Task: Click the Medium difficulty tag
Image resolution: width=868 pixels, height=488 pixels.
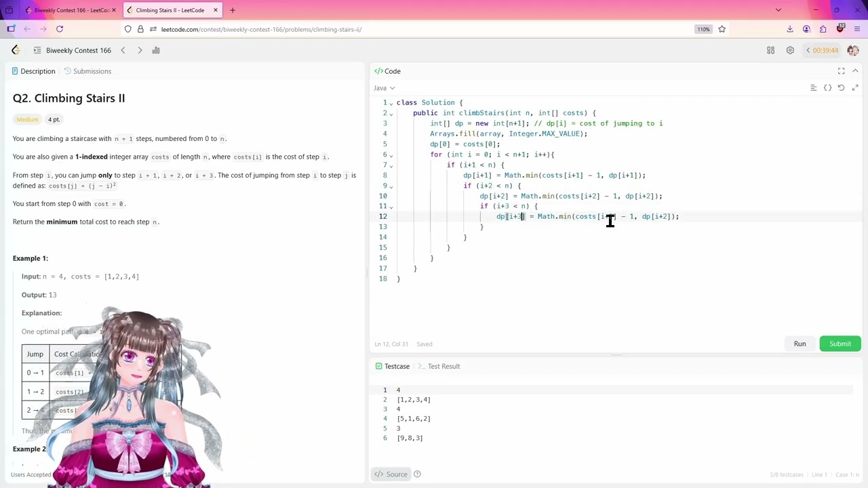Action: 27,119
